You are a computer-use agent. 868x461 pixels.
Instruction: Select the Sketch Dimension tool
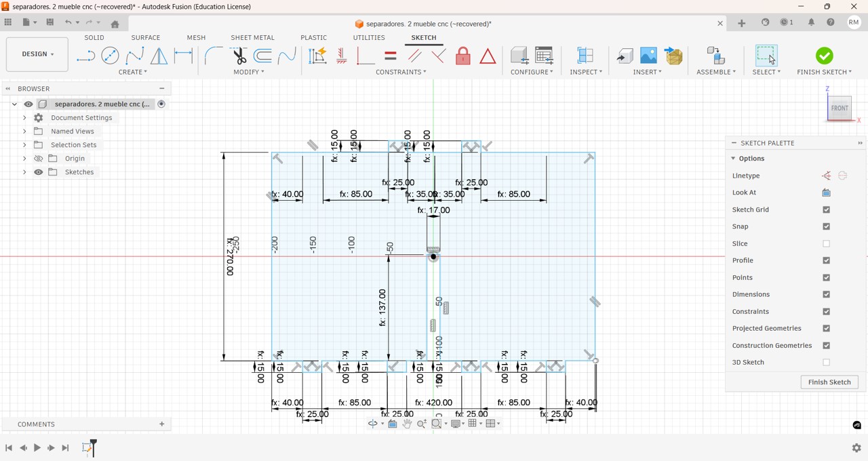(x=183, y=56)
